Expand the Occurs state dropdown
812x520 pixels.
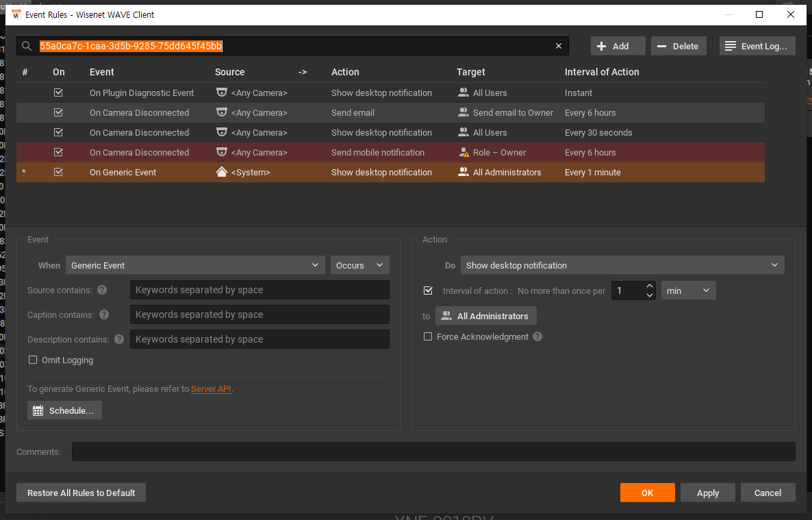tap(359, 265)
